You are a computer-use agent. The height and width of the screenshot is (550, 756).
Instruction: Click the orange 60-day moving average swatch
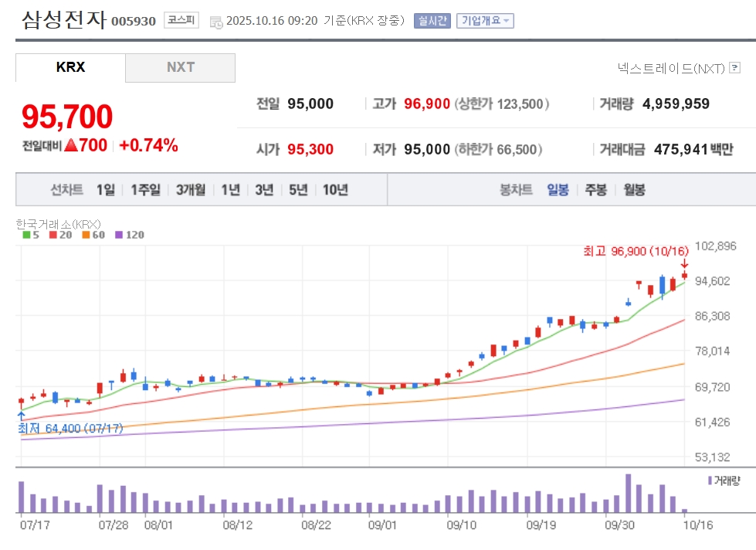85,235
